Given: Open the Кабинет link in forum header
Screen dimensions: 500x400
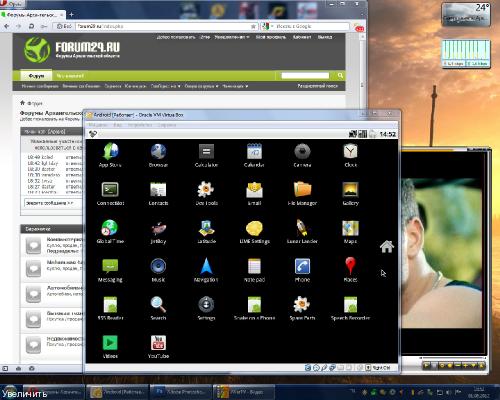Looking at the screenshot, I should (x=302, y=37).
